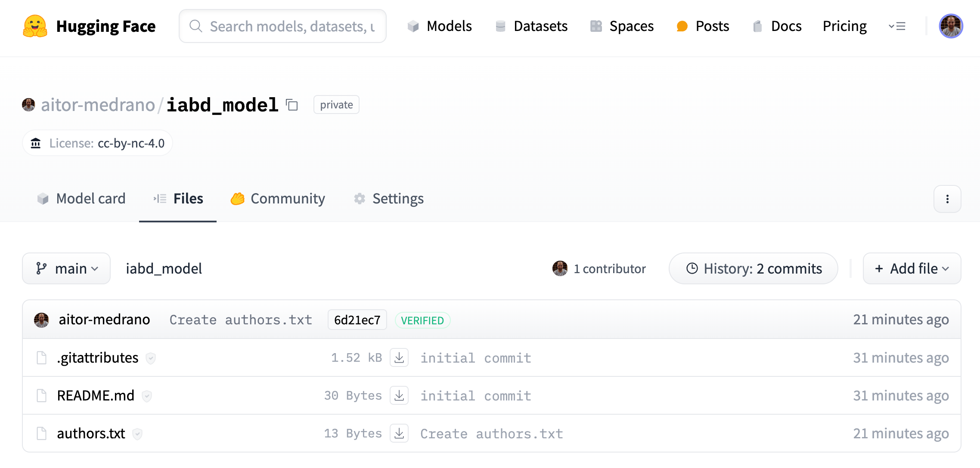The height and width of the screenshot is (468, 980).
Task: Switch to the Files tab
Action: click(x=178, y=199)
